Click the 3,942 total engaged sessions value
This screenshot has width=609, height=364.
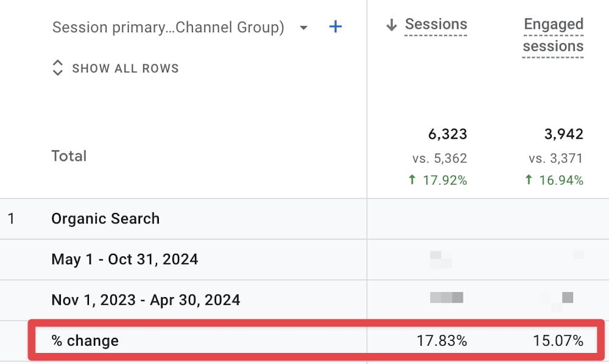pos(564,135)
